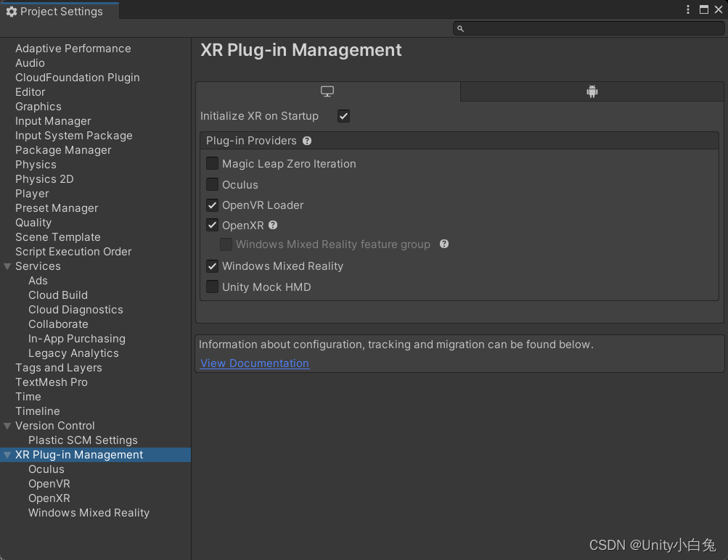Viewport: 728px width, 560px height.
Task: Uncheck the OpenXR provider checkbox
Action: pos(212,225)
